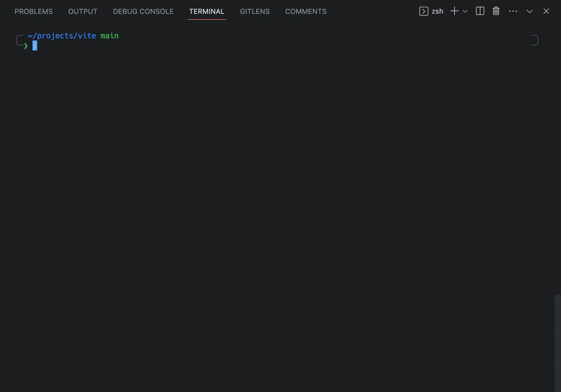Expand the launch profile dropdown arrow

pyautogui.click(x=465, y=11)
